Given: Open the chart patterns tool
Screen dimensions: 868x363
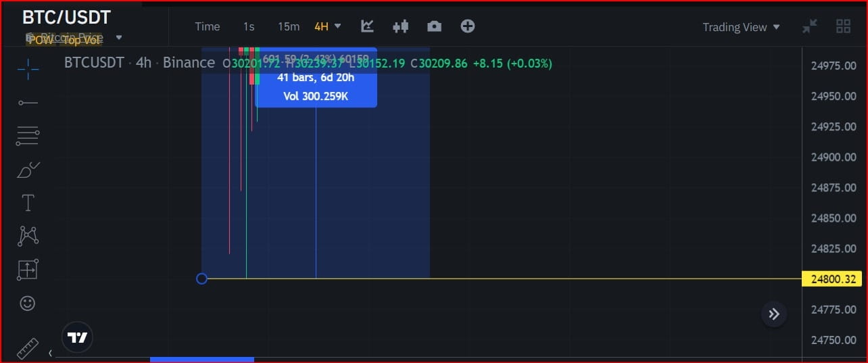Looking at the screenshot, I should click(x=28, y=236).
